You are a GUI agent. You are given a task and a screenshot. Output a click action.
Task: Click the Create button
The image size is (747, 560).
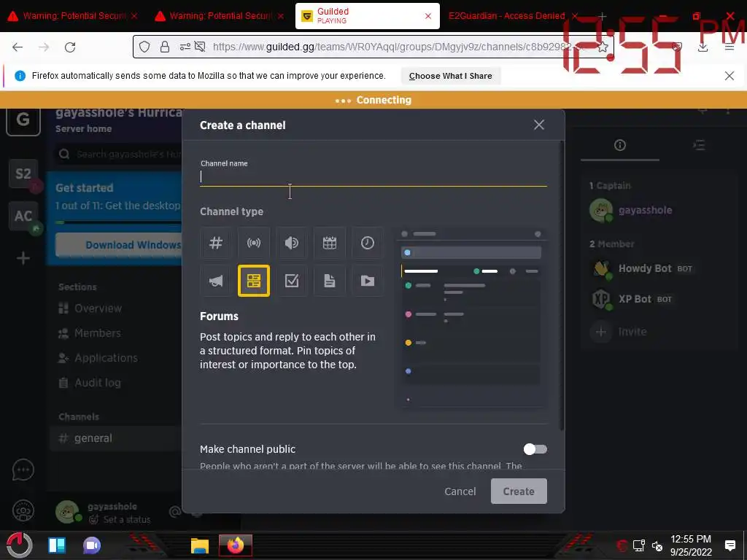pyautogui.click(x=519, y=491)
